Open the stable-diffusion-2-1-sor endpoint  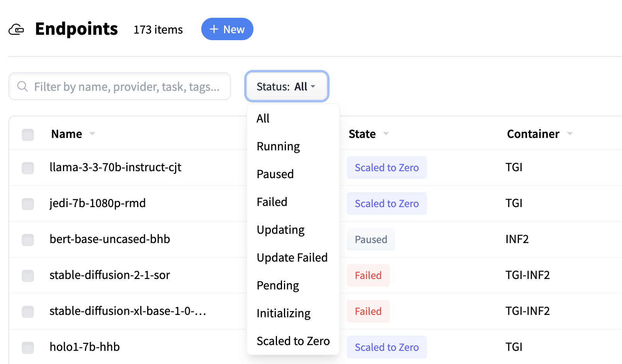click(x=110, y=275)
